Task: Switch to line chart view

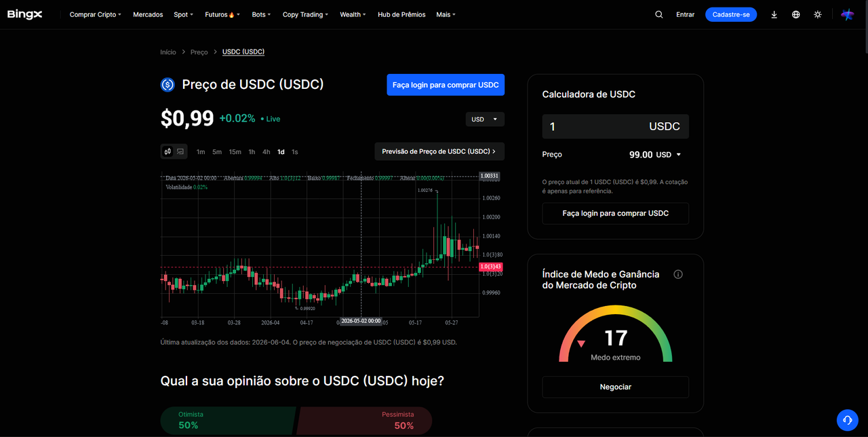Action: [x=180, y=151]
